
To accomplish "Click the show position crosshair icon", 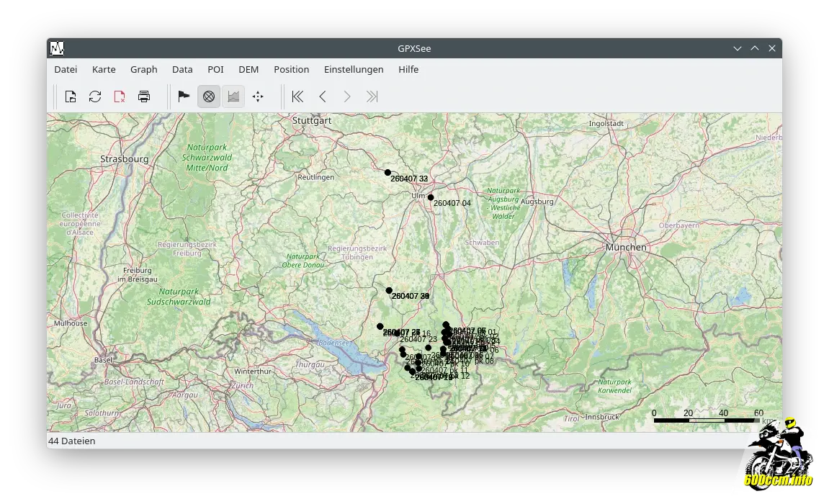I will [x=258, y=96].
